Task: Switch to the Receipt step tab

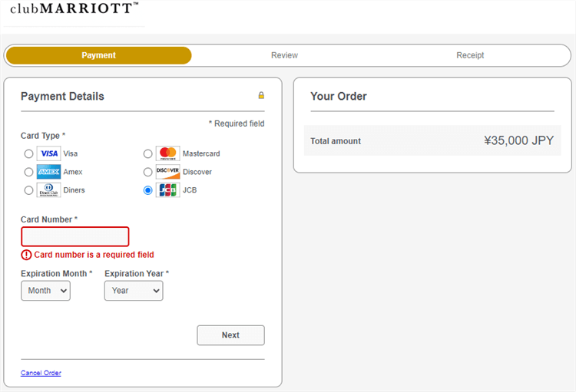Action: point(470,55)
